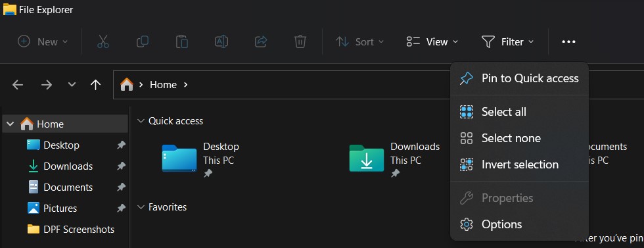The image size is (644, 248).
Task: Choose Select all from the menu
Action: (x=520, y=111)
